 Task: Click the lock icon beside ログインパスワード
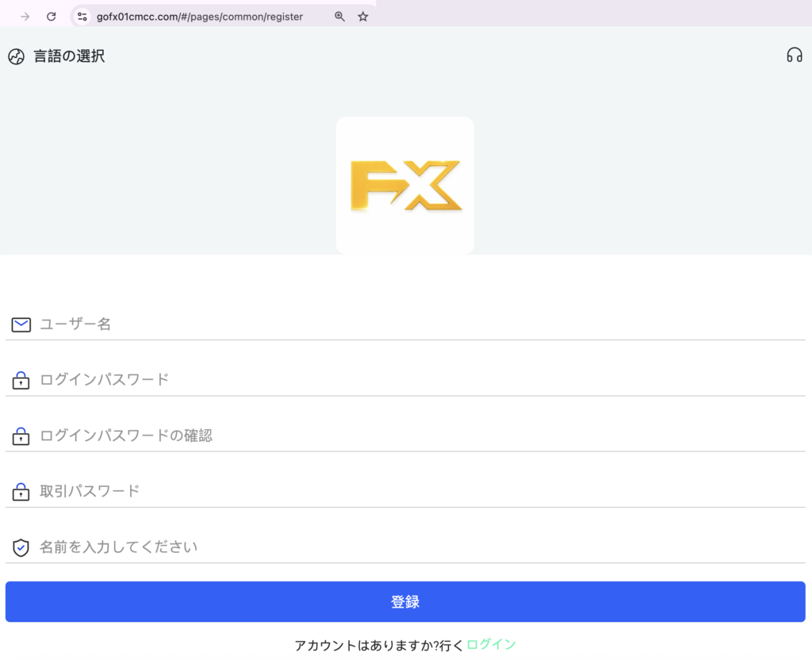pyautogui.click(x=21, y=380)
